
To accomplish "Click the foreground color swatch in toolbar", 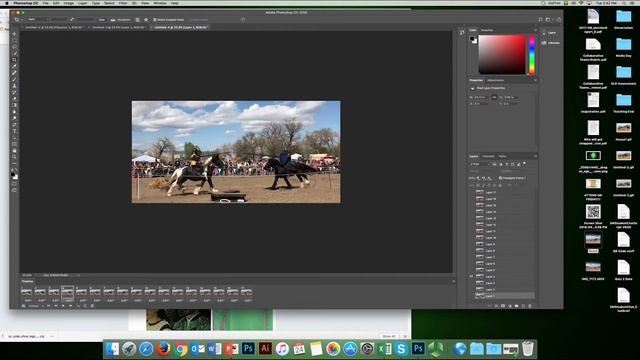I will point(13,174).
